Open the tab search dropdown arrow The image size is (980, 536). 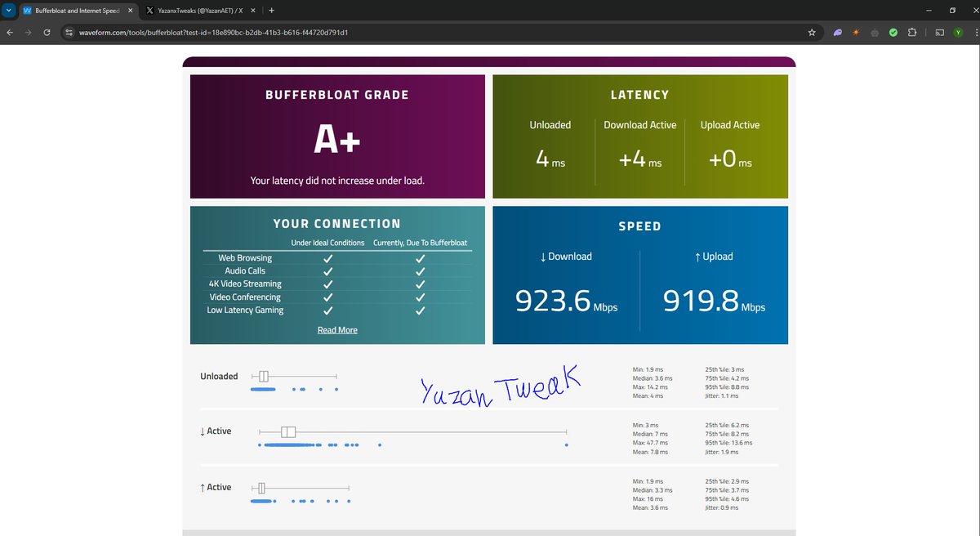pos(8,11)
